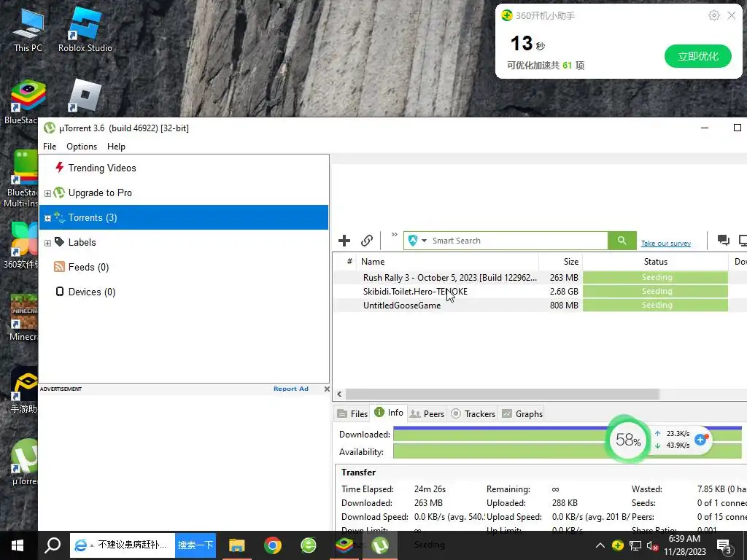This screenshot has width=747, height=560.
Task: Select the Skibidi.Toilet.Hero-TENOKE torrent row
Action: pos(415,292)
